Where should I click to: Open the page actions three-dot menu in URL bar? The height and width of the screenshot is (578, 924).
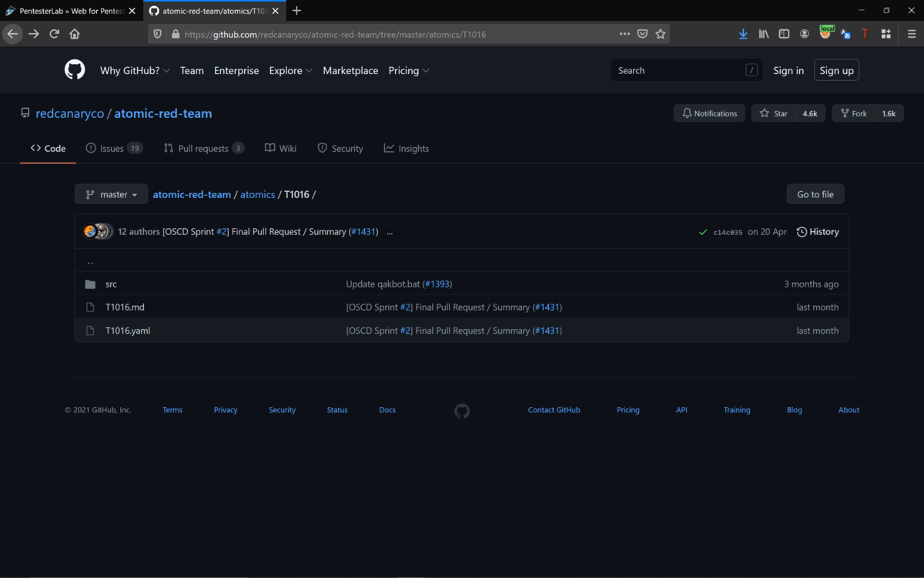(624, 34)
